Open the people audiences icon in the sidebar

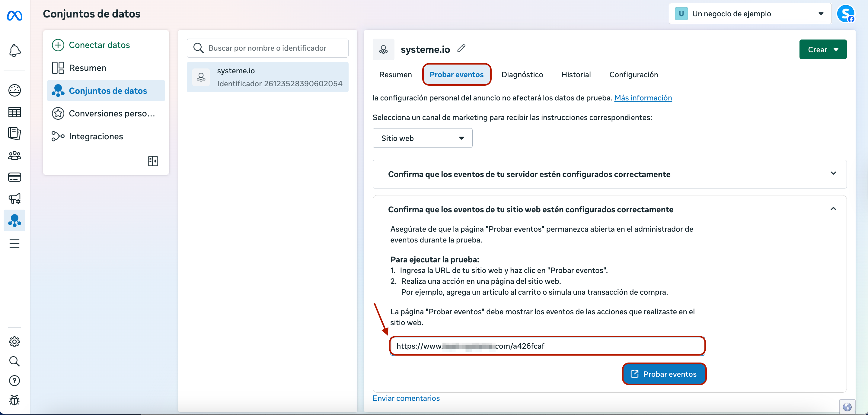(14, 155)
